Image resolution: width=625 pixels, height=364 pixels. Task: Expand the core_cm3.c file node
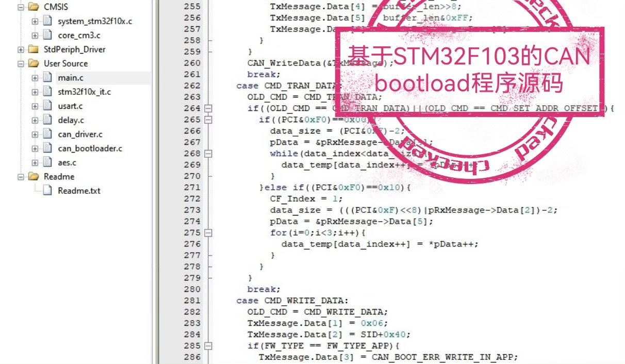[x=35, y=35]
